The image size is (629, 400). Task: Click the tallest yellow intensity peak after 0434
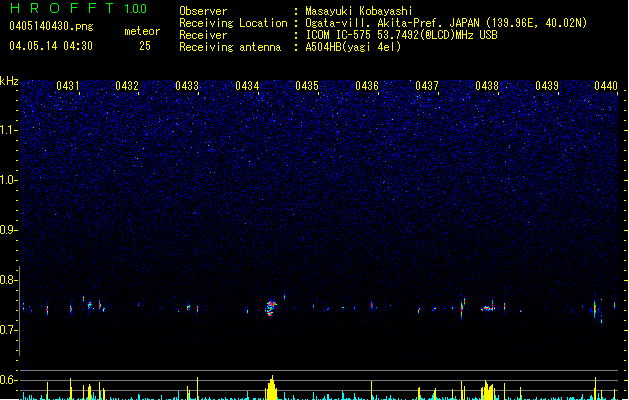tap(272, 388)
